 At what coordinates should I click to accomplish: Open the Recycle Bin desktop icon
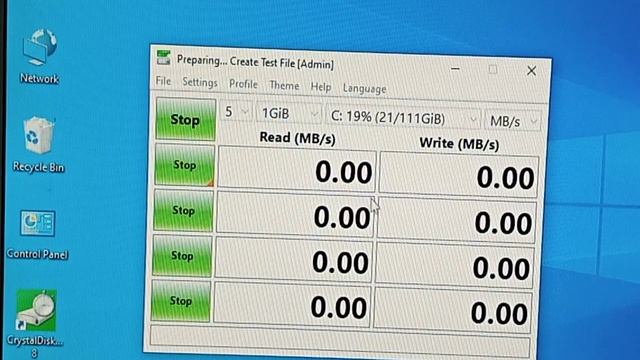[x=38, y=144]
